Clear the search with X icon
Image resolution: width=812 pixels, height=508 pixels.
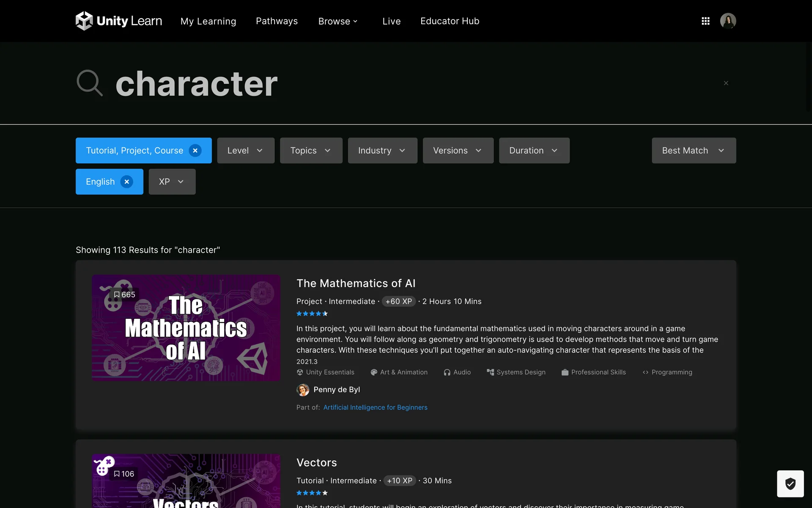pyautogui.click(x=726, y=83)
